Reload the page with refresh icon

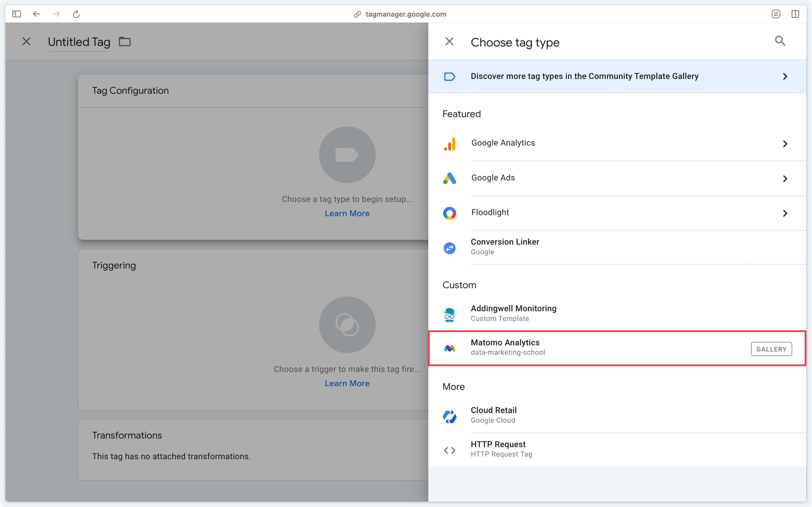[x=77, y=14]
